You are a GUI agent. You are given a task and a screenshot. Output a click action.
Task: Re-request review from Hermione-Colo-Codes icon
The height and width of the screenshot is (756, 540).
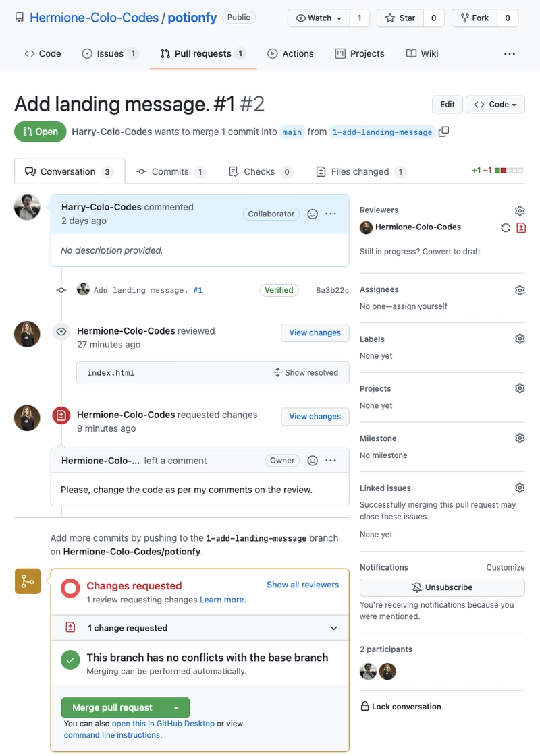[x=506, y=227]
